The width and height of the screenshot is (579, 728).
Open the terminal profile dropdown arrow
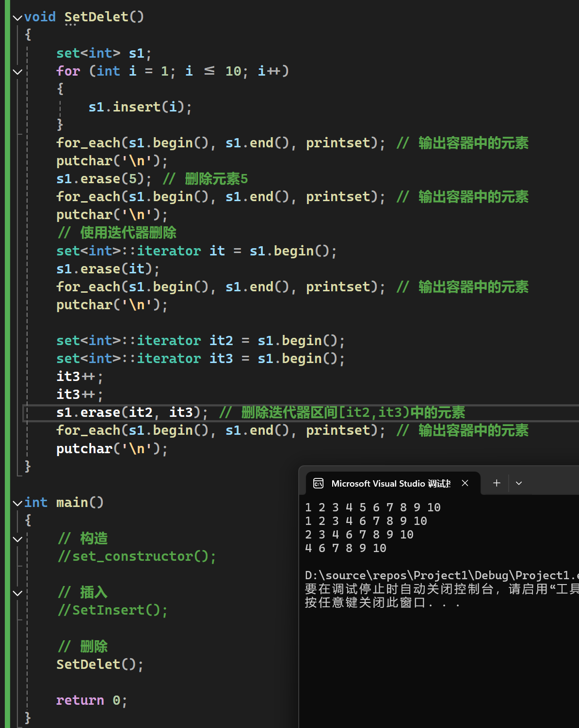518,483
